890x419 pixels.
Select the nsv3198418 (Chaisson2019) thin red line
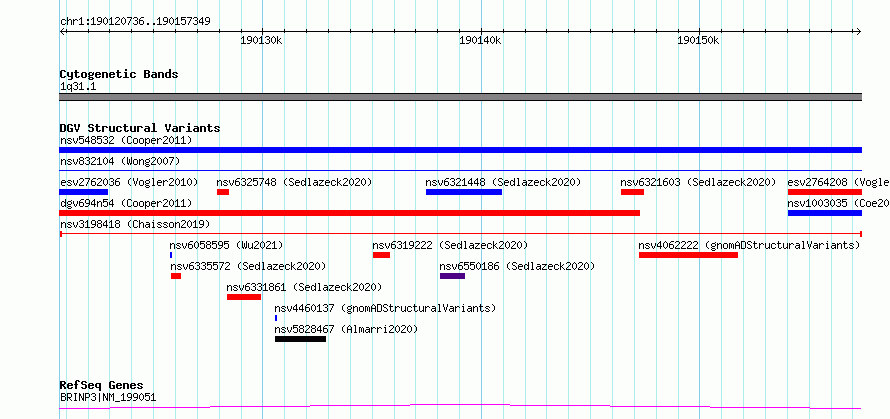(460, 233)
